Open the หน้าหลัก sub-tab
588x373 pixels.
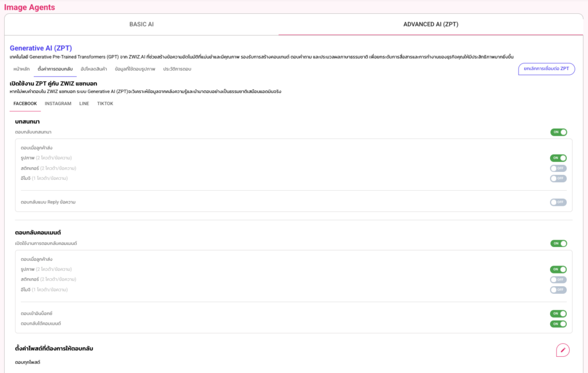pos(21,69)
